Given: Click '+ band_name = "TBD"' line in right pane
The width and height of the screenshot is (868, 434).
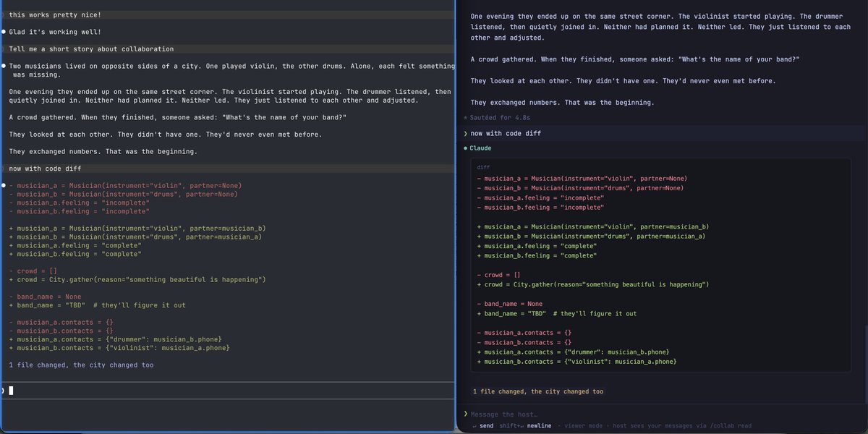Looking at the screenshot, I should pos(557,313).
